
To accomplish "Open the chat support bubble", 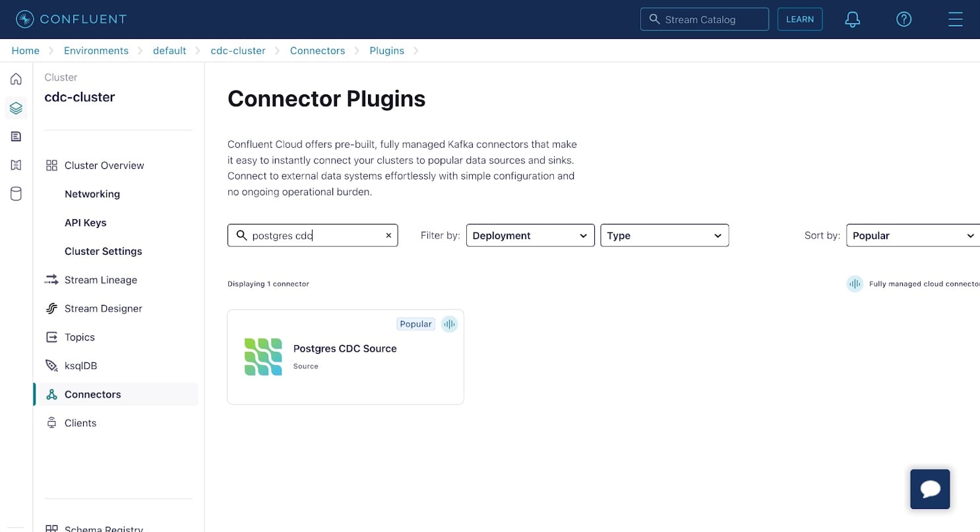I will tap(930, 489).
